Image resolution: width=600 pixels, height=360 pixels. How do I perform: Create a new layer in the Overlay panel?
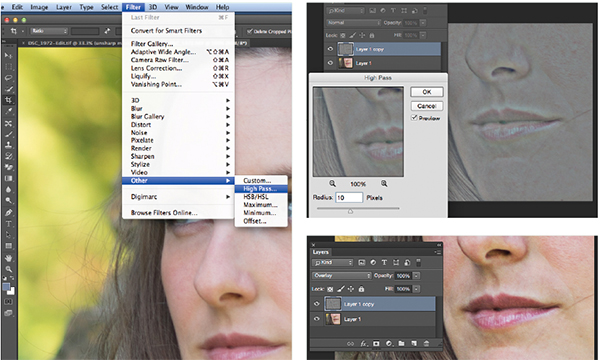(x=414, y=344)
